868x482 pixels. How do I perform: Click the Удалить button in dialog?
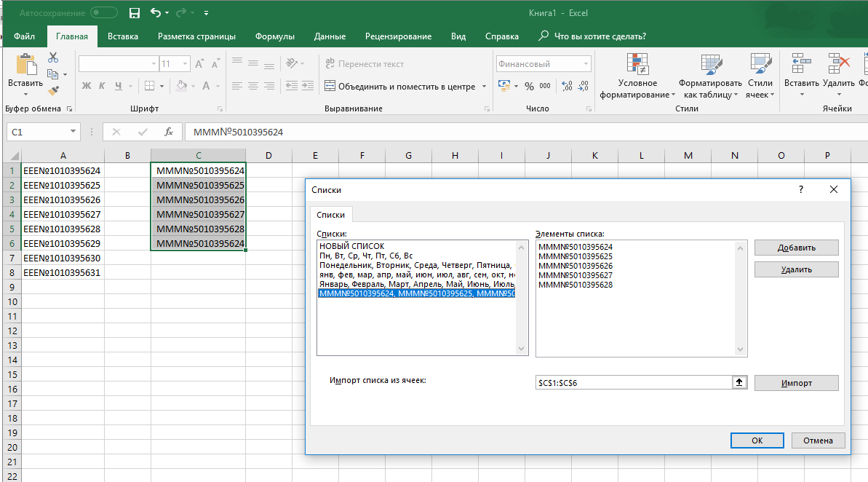tap(796, 269)
